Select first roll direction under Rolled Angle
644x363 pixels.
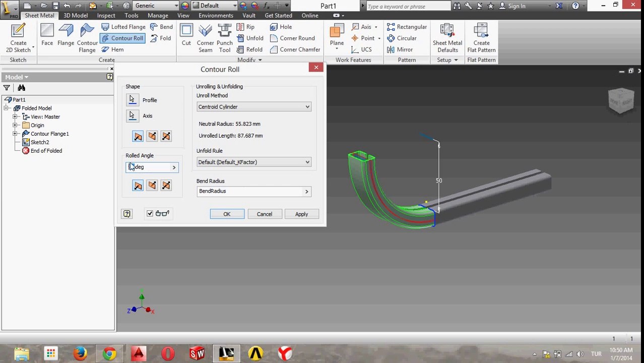coord(138,186)
